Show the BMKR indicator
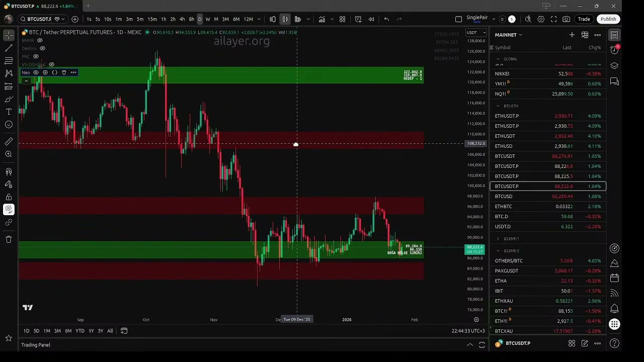This screenshot has width=644, height=362. [x=40, y=40]
